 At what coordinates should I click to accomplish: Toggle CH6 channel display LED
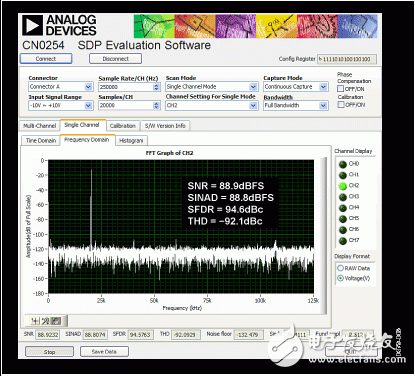pos(343,230)
